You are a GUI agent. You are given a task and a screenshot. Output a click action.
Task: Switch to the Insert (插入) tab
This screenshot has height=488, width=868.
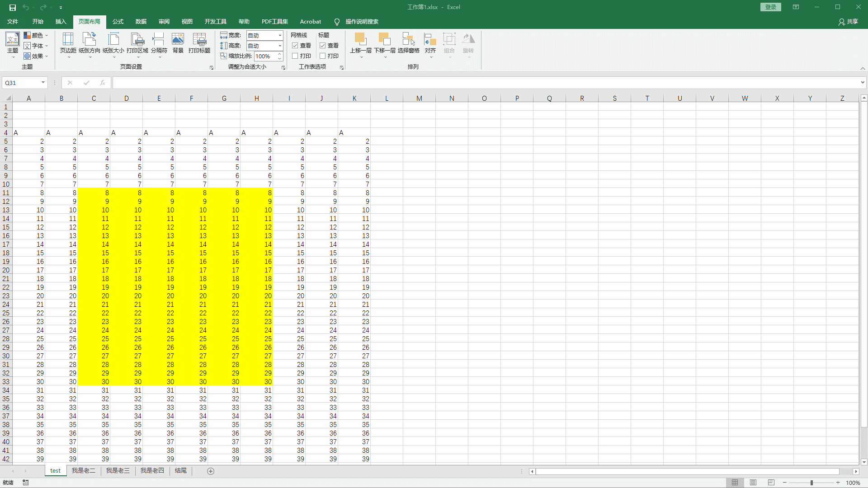pyautogui.click(x=61, y=22)
